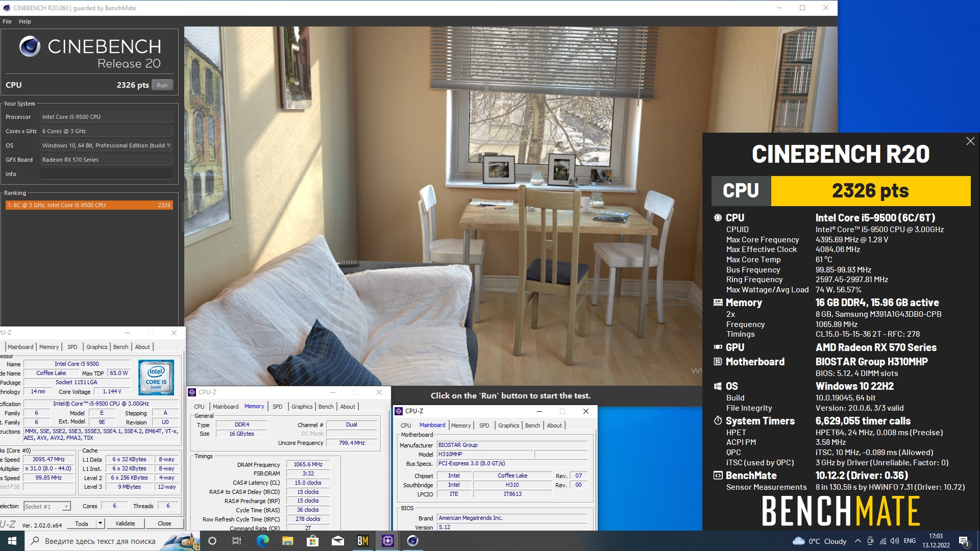Open Task View on taskbar
The height and width of the screenshot is (551, 980).
236,541
